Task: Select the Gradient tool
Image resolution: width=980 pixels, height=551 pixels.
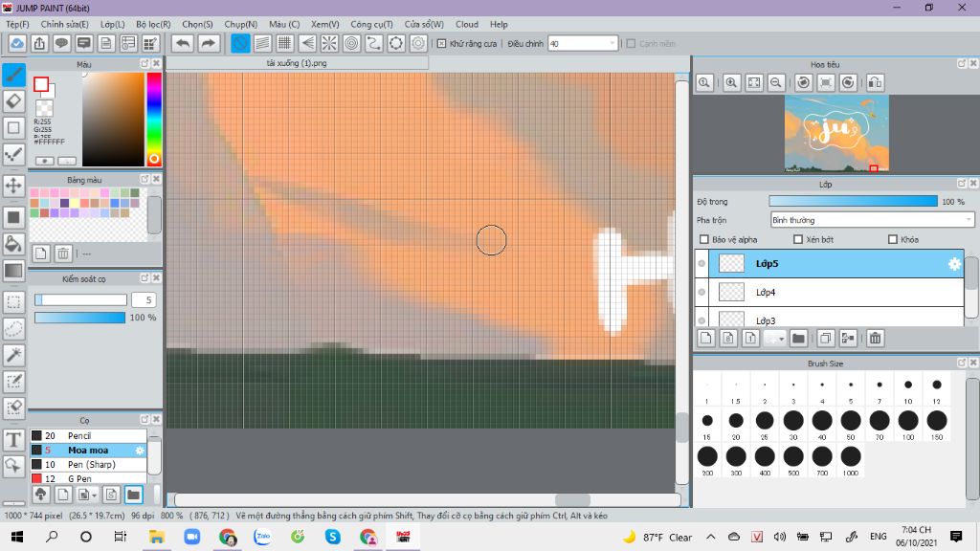Action: (x=13, y=271)
